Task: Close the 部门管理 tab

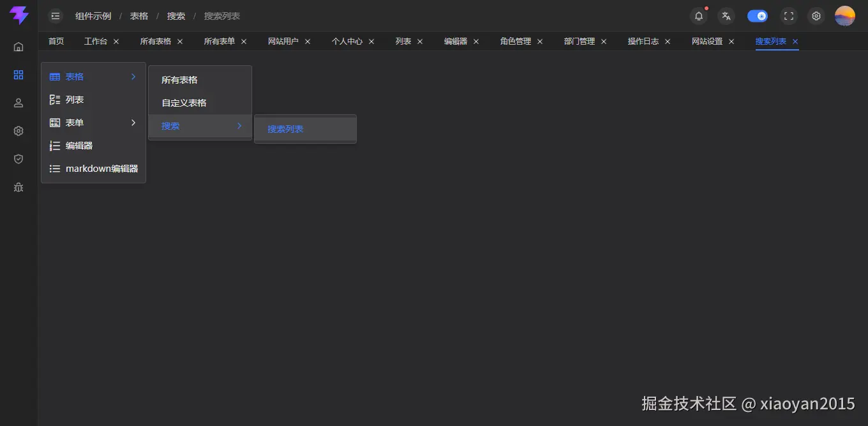Action: click(x=604, y=42)
